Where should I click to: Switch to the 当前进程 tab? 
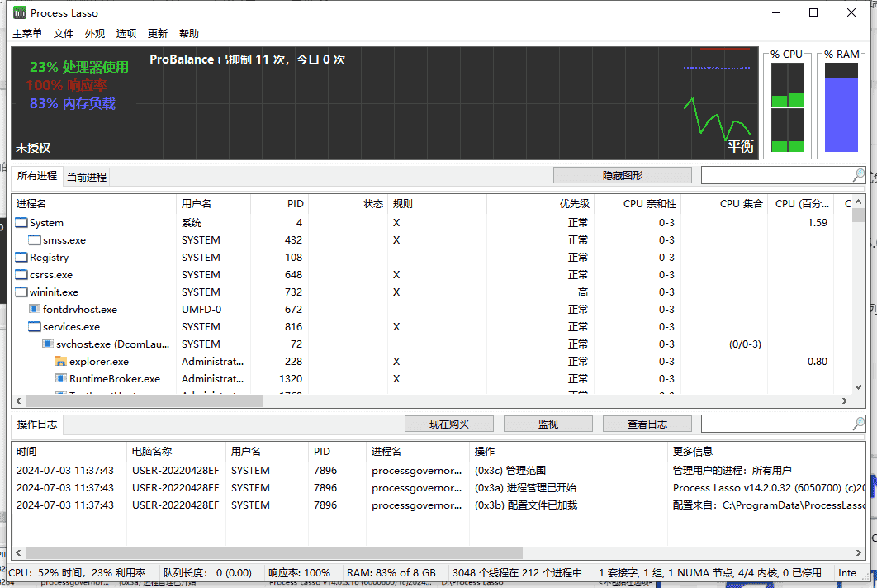87,177
